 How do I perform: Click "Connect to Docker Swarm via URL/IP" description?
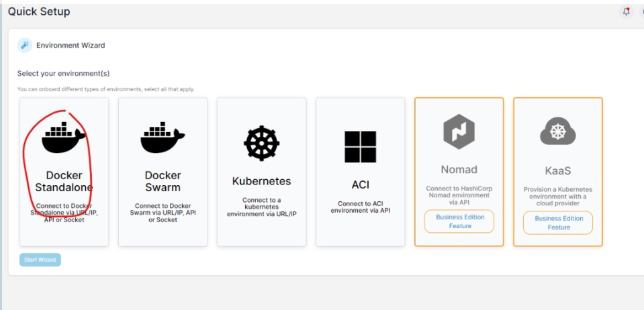pyautogui.click(x=163, y=213)
